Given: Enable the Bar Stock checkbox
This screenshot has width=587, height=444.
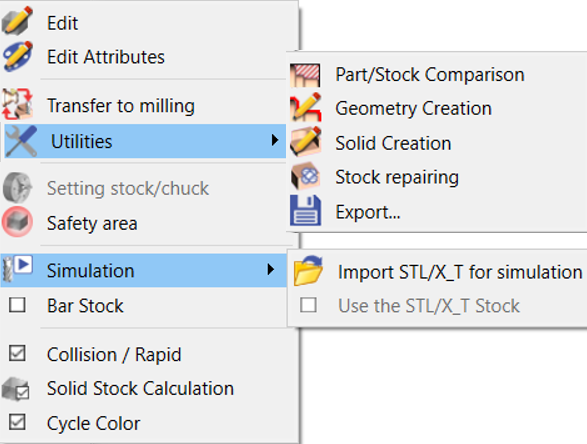Looking at the screenshot, I should click(x=17, y=305).
